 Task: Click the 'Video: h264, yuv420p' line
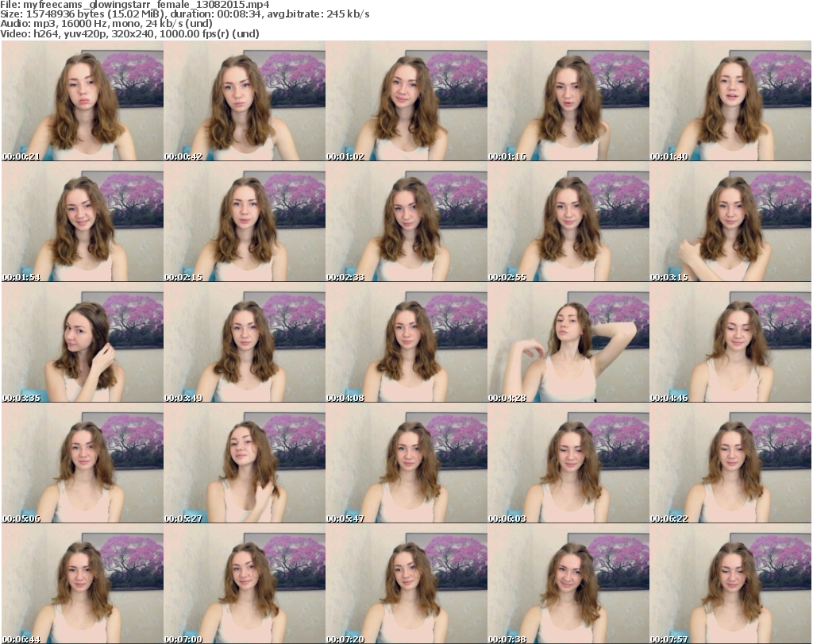coord(129,33)
